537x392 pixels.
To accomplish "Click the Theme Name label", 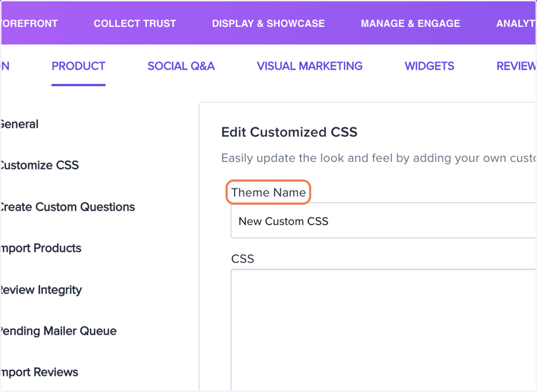I will coord(268,193).
